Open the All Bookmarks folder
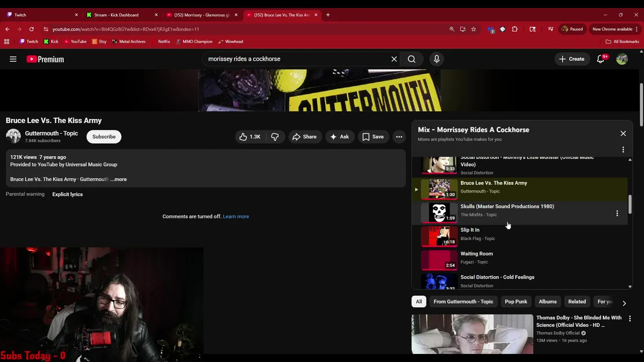This screenshot has width=644, height=362. pos(622,42)
